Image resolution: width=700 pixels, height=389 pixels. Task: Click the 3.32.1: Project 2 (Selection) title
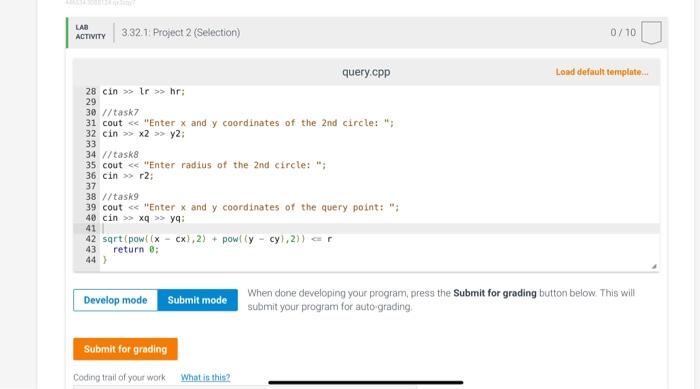click(x=181, y=33)
